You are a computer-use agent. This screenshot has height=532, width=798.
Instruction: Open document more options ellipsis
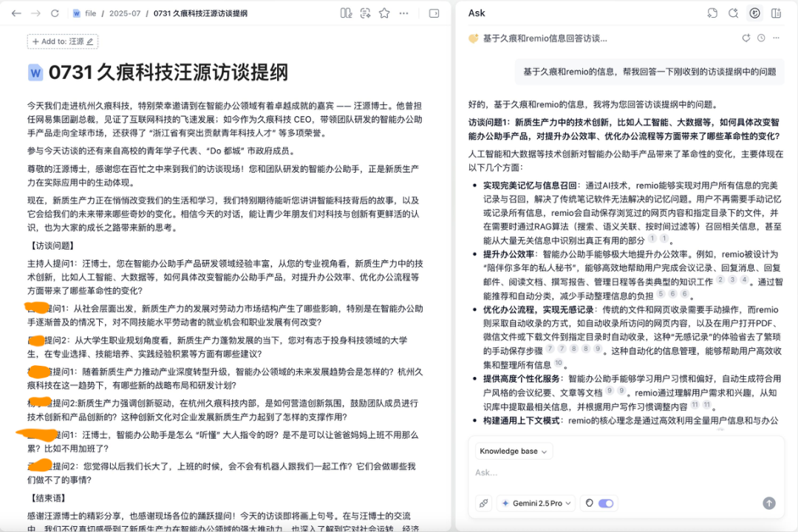(x=403, y=13)
